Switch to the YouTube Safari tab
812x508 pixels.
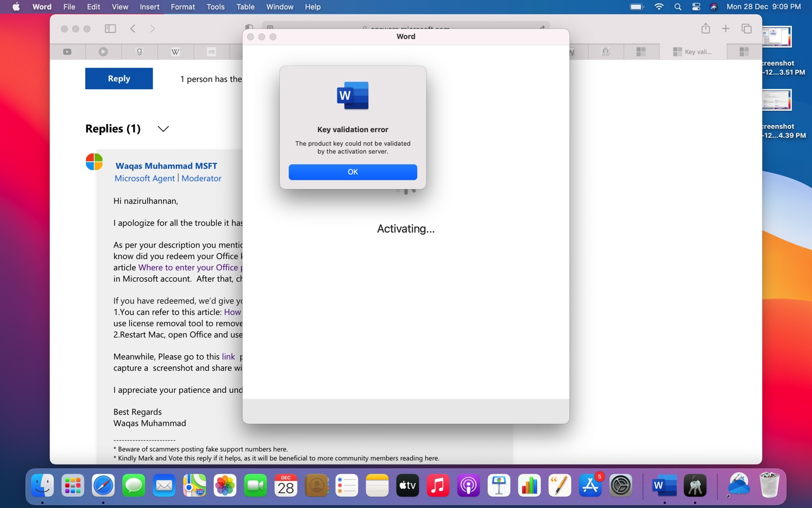click(67, 52)
